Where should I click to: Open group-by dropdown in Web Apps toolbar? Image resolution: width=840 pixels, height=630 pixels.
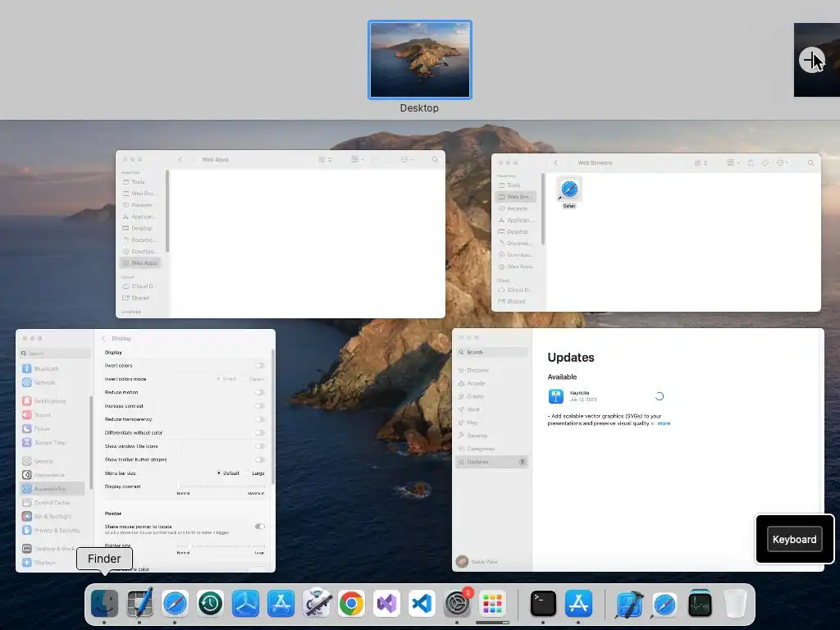click(358, 160)
